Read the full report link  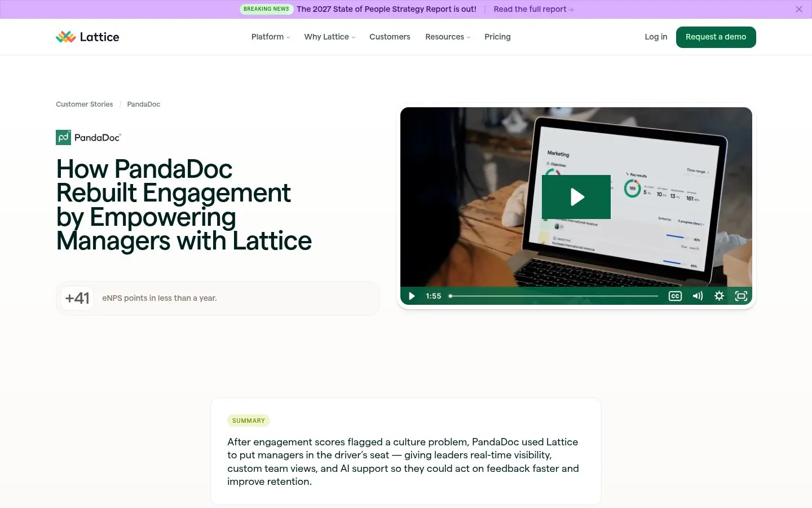pos(533,9)
